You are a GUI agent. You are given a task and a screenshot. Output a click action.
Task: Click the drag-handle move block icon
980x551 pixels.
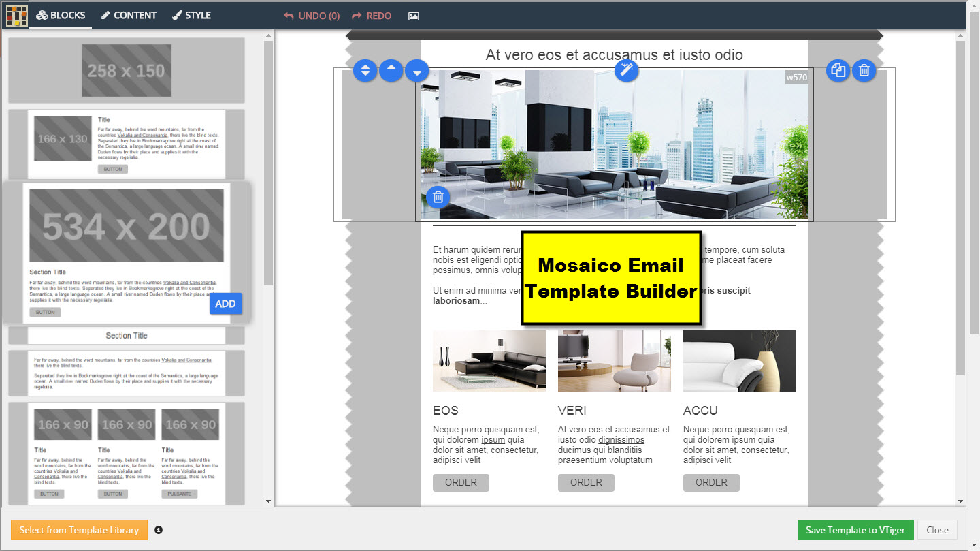point(365,70)
